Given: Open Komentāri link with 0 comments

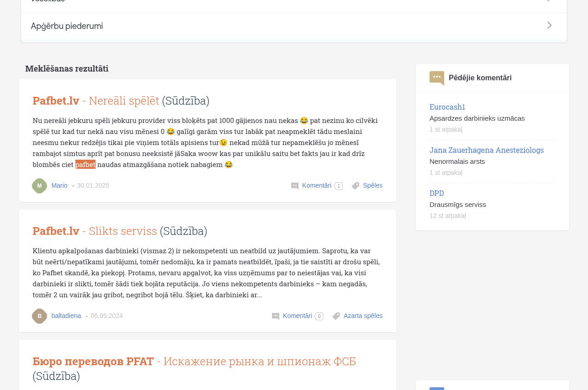Looking at the screenshot, I should click(x=297, y=316).
